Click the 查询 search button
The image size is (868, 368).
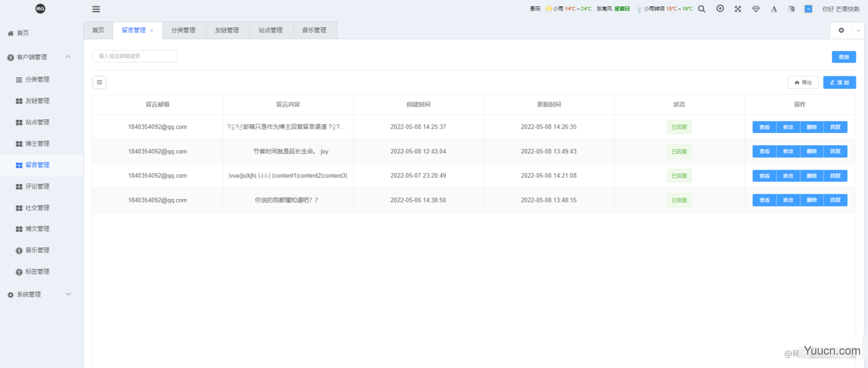(844, 57)
